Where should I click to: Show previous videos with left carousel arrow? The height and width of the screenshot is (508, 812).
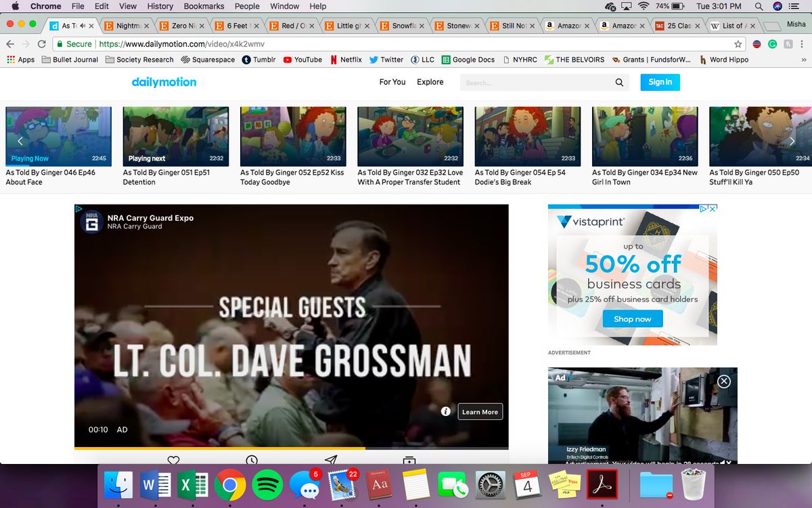20,141
